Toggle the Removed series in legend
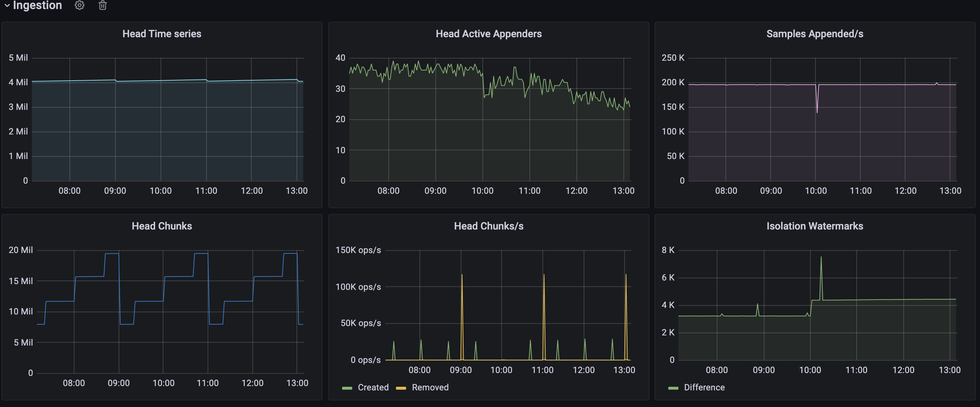The height and width of the screenshot is (407, 980). (430, 387)
